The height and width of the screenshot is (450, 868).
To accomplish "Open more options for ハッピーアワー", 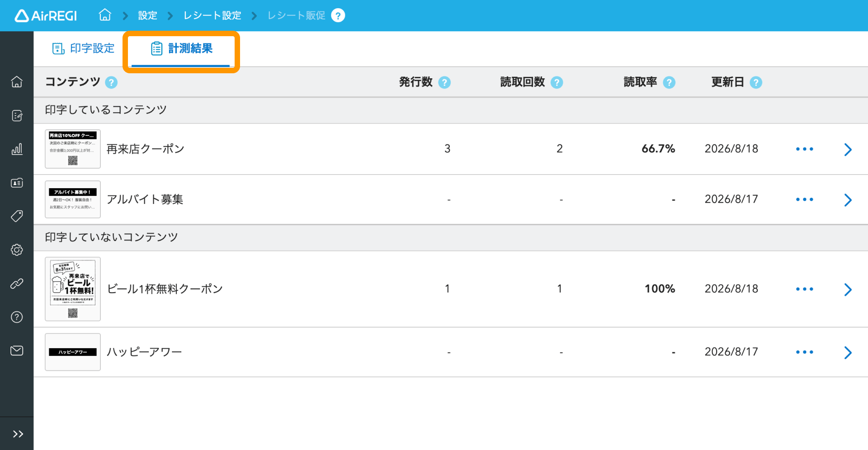I will [x=805, y=352].
